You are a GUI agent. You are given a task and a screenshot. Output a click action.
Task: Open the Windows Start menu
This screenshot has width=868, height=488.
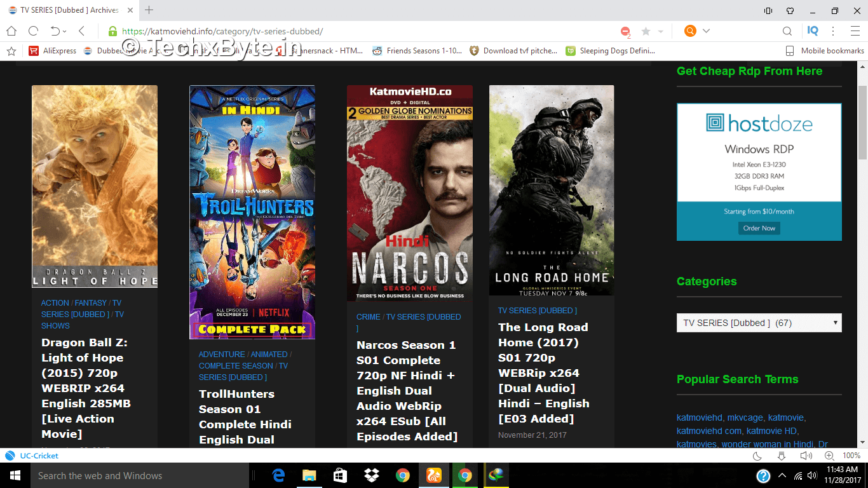click(x=15, y=475)
